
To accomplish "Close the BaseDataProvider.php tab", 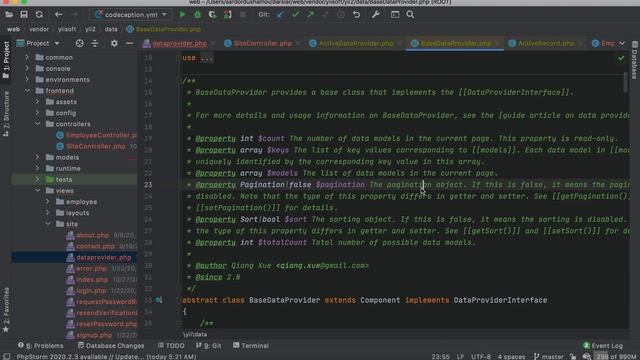I will [497, 43].
